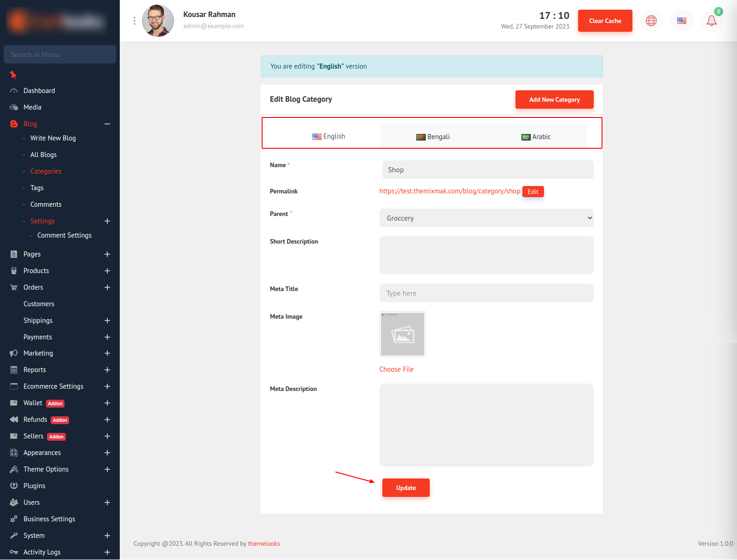Click Edit next to the permalink
The image size is (737, 560).
click(533, 192)
